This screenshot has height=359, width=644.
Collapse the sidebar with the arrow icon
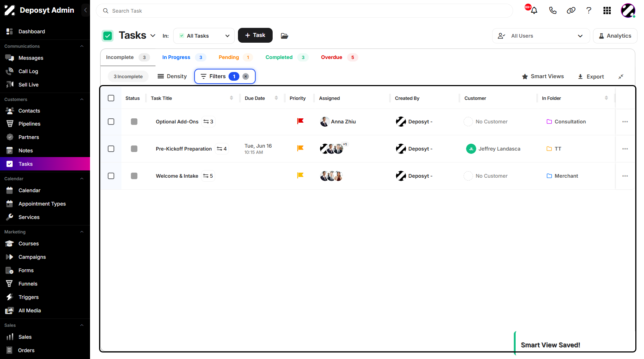tap(86, 10)
